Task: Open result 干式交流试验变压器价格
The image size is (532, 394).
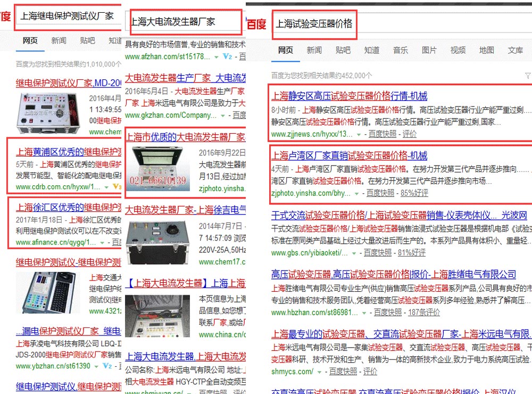Action: (400, 215)
